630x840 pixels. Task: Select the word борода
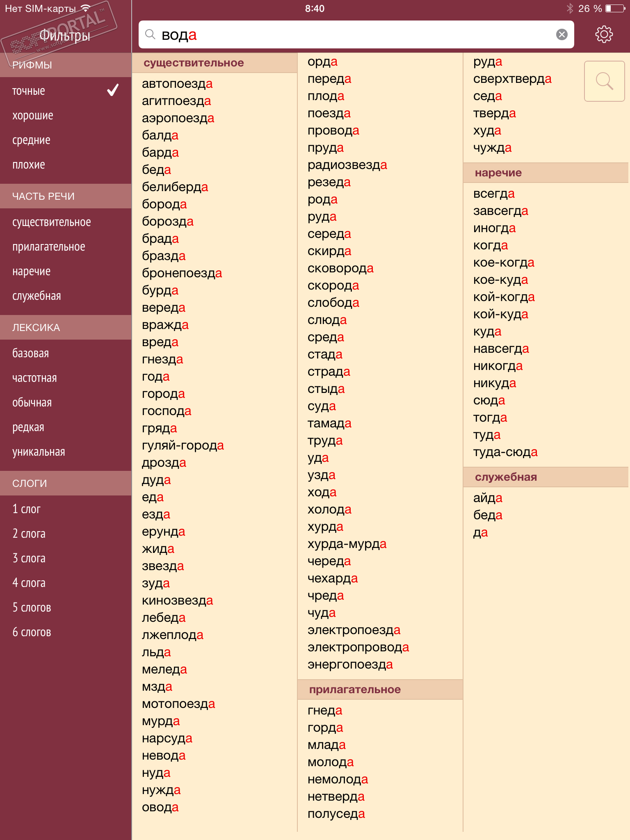coord(164,204)
